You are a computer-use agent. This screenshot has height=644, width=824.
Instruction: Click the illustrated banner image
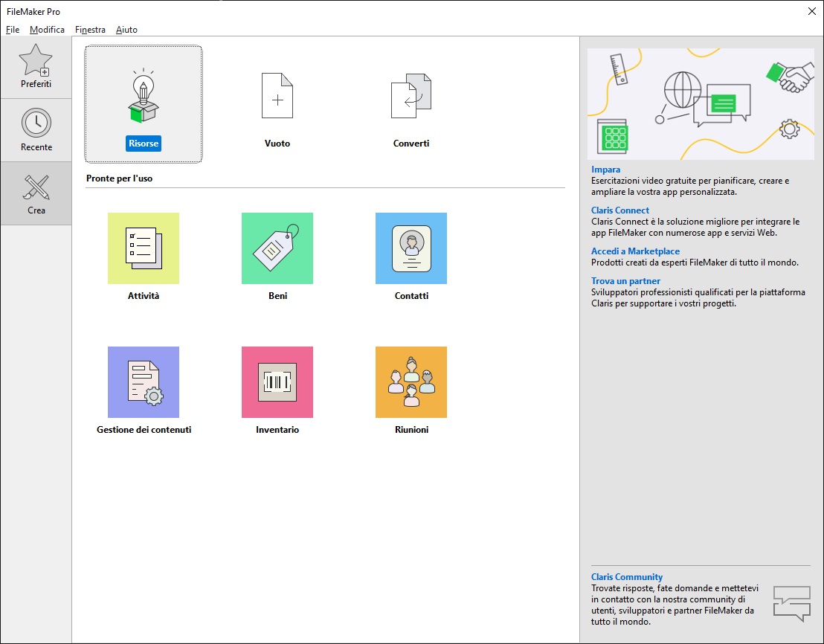(701, 103)
